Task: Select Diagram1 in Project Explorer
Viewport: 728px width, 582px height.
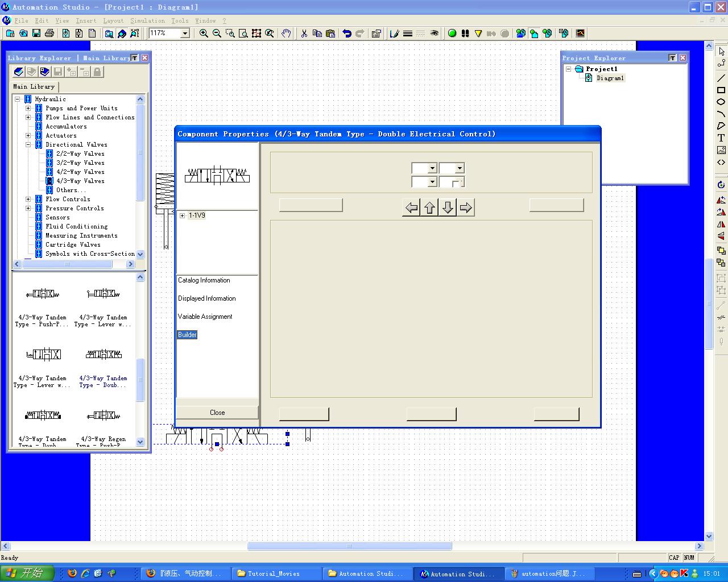Action: pyautogui.click(x=610, y=78)
